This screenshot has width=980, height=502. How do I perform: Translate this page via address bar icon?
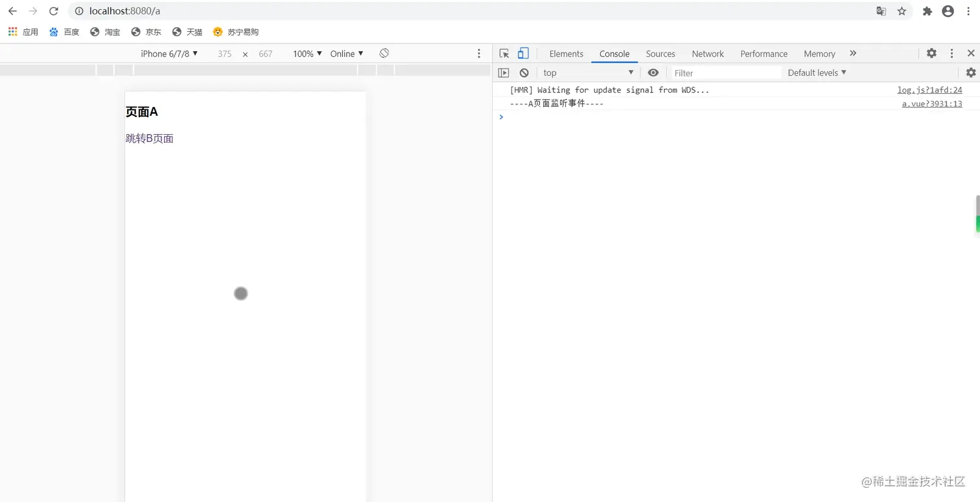click(x=881, y=11)
